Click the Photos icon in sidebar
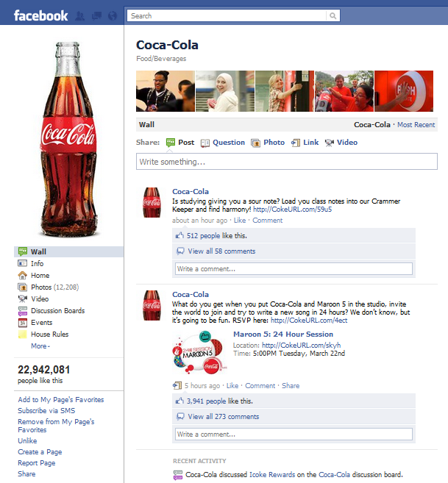Viewport: 448px width, 483px height. [23, 287]
